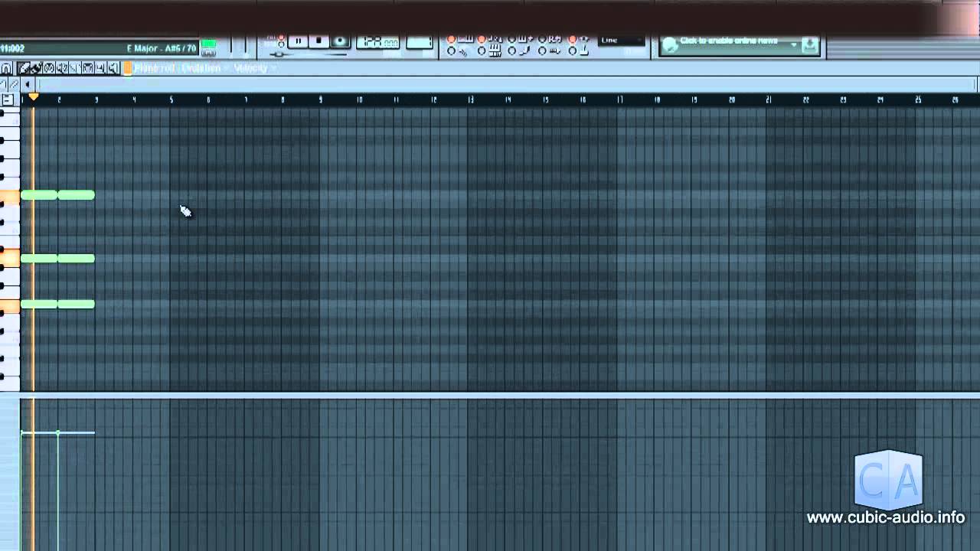Jump to bar 25 on the ruler
The image size is (980, 551).
(x=918, y=99)
